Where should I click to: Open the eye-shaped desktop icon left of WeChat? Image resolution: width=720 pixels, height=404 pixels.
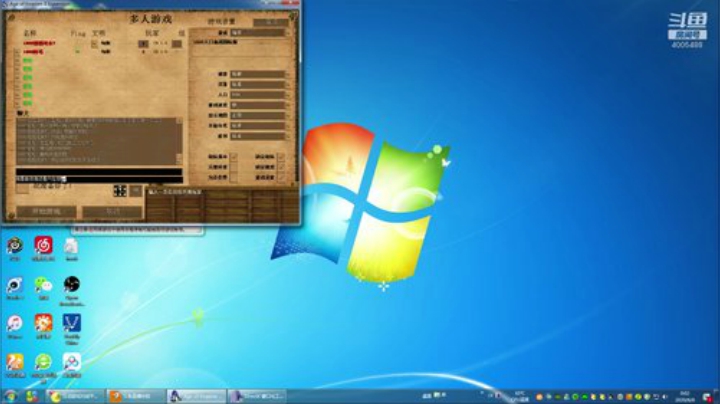tap(15, 285)
